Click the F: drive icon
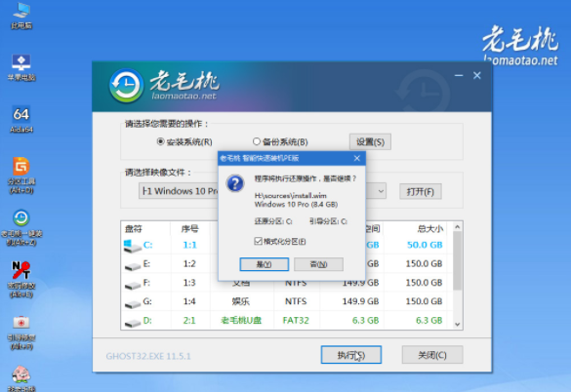The height and width of the screenshot is (392, 571). [133, 285]
